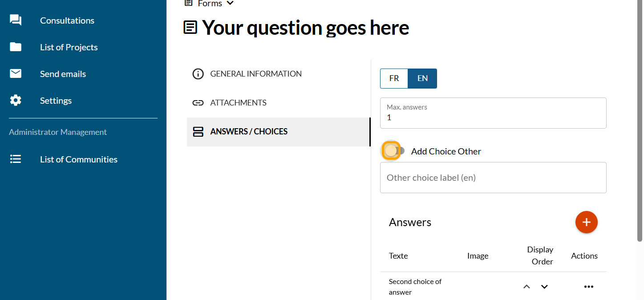Go to List of Communities
This screenshot has height=300, width=644.
coord(78,159)
